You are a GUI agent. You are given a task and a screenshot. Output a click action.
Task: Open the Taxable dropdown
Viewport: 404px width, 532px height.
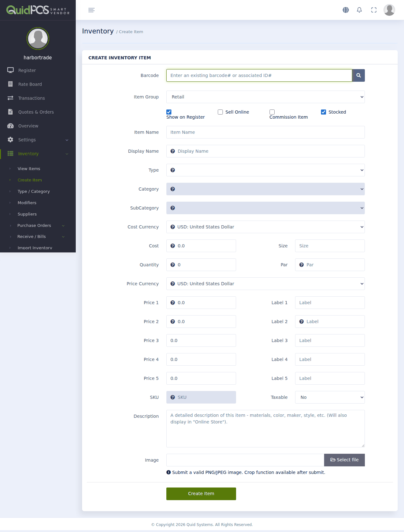point(330,397)
